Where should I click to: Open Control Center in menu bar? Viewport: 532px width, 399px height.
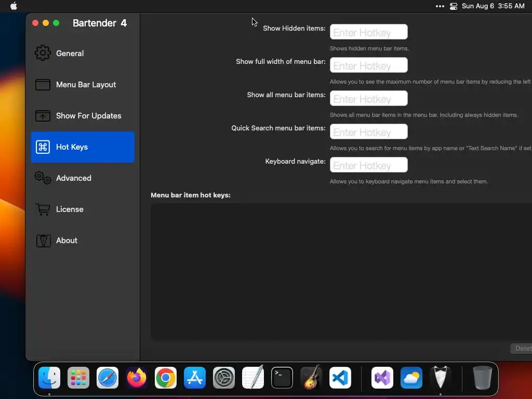click(x=454, y=6)
